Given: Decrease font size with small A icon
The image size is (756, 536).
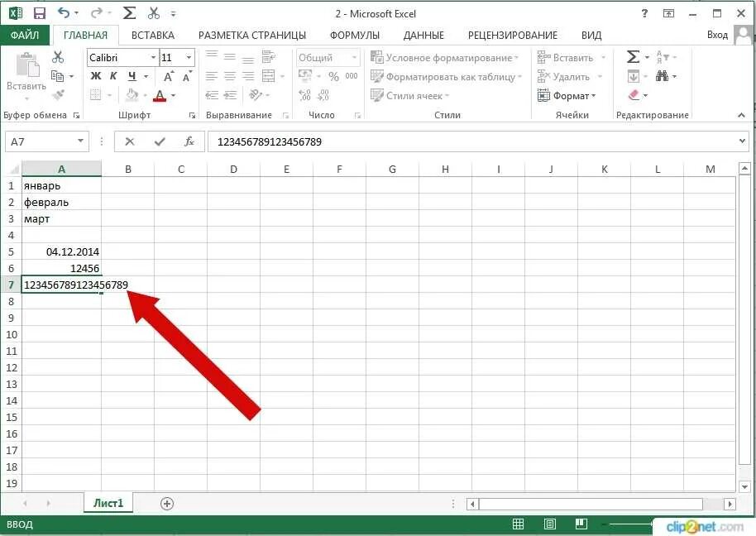Looking at the screenshot, I should (x=187, y=76).
